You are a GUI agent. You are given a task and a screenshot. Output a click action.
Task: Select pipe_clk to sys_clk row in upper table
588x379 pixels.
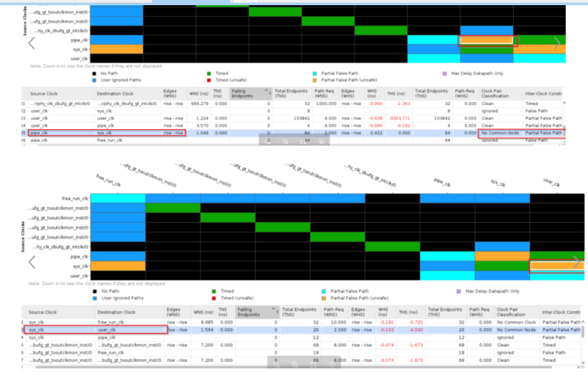click(x=293, y=133)
